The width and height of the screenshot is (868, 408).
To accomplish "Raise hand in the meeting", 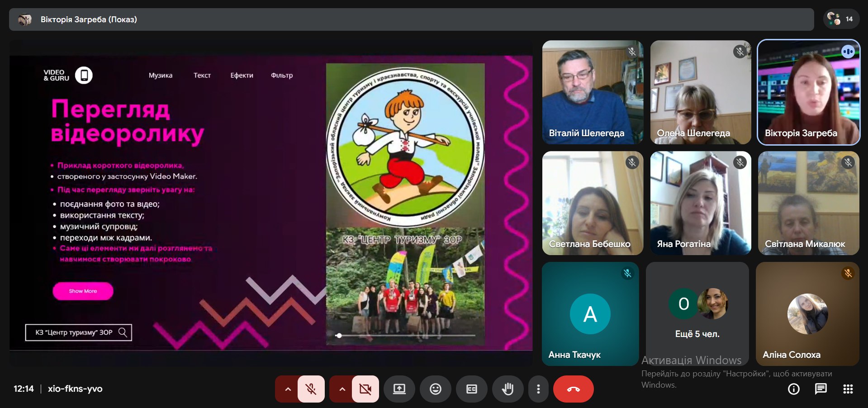I will pyautogui.click(x=508, y=389).
